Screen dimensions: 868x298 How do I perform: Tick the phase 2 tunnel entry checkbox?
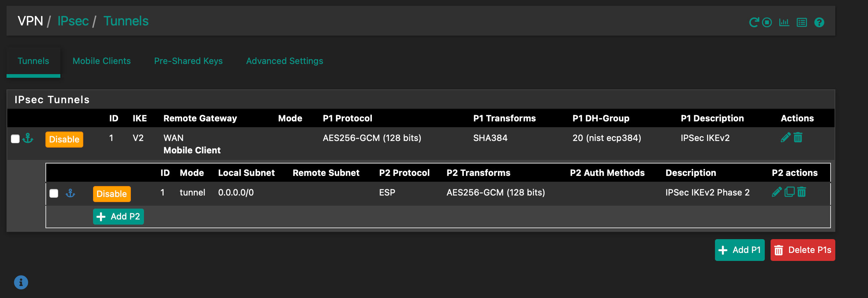click(54, 193)
